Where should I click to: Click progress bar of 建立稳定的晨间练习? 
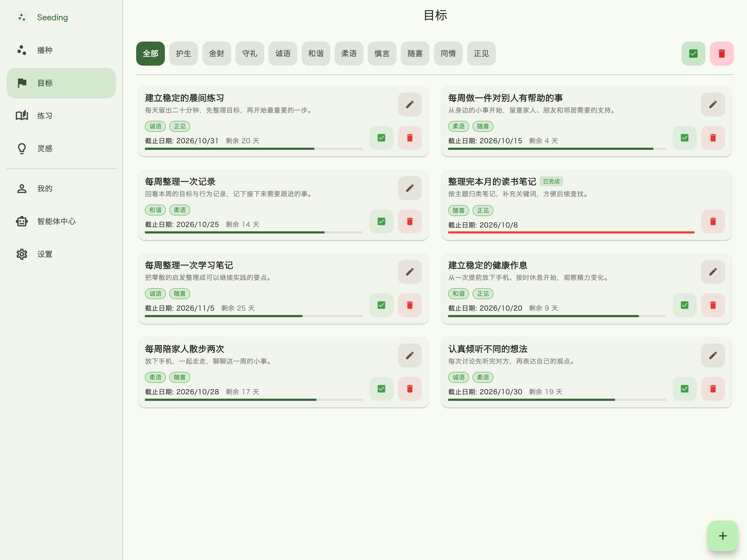[254, 148]
